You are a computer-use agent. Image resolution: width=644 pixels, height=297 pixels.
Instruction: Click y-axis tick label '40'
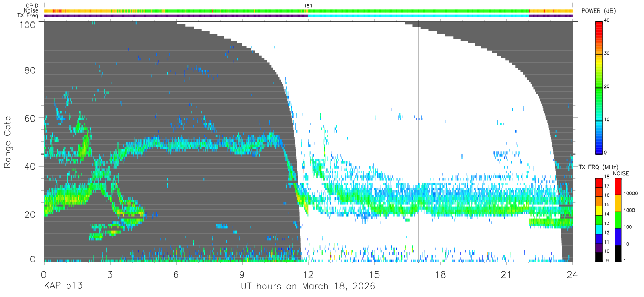pyautogui.click(x=30, y=166)
